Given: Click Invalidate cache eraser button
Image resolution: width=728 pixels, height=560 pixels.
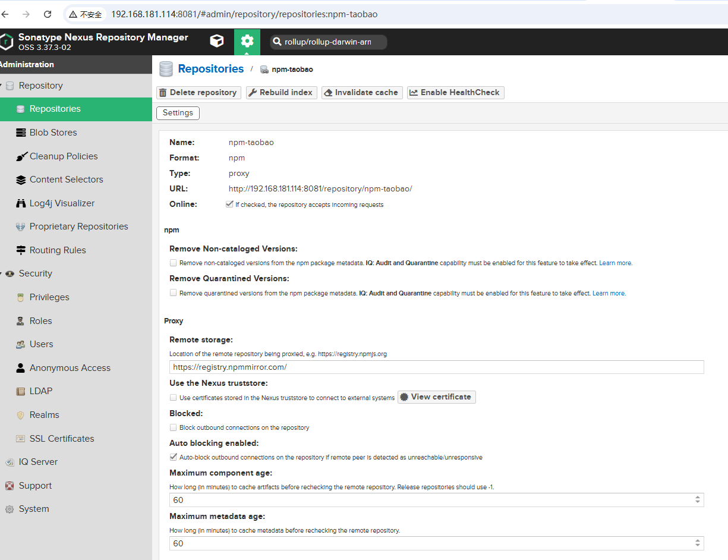Looking at the screenshot, I should tap(361, 93).
